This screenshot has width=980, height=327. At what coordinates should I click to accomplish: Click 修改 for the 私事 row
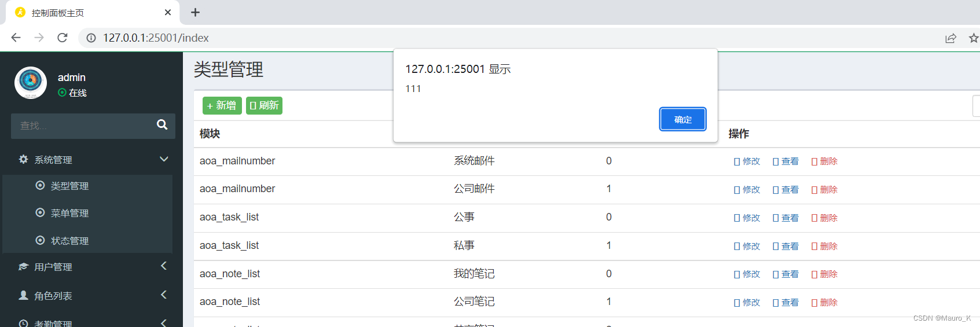[x=747, y=247]
